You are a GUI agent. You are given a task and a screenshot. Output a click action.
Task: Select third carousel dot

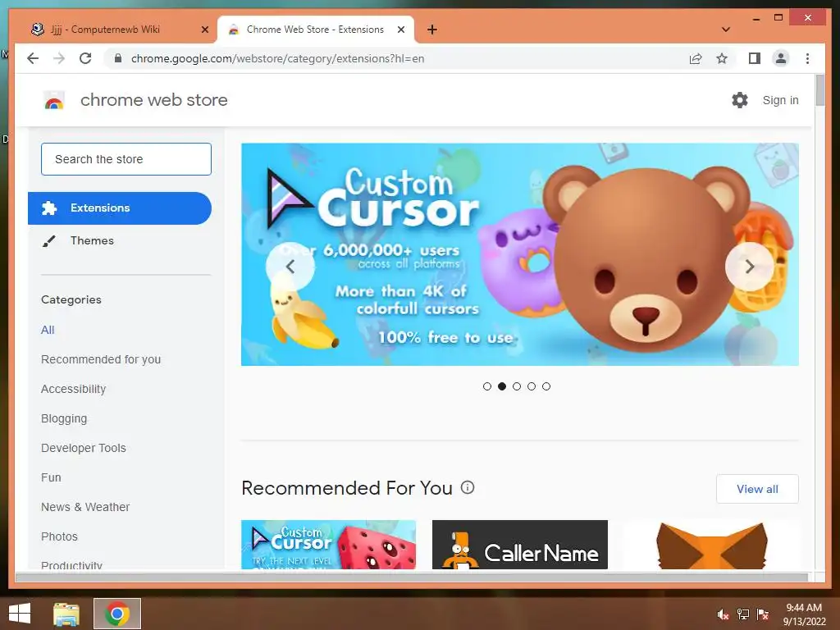[x=517, y=386]
